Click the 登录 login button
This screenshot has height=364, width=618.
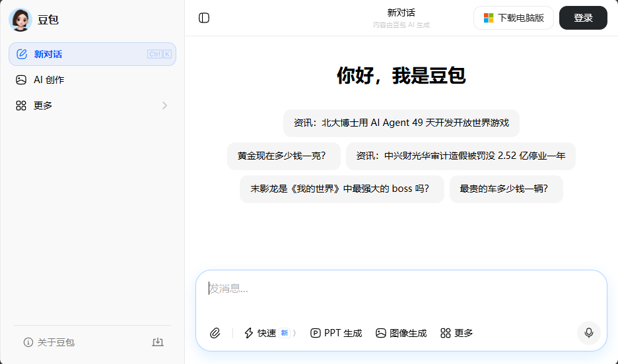[x=583, y=18]
